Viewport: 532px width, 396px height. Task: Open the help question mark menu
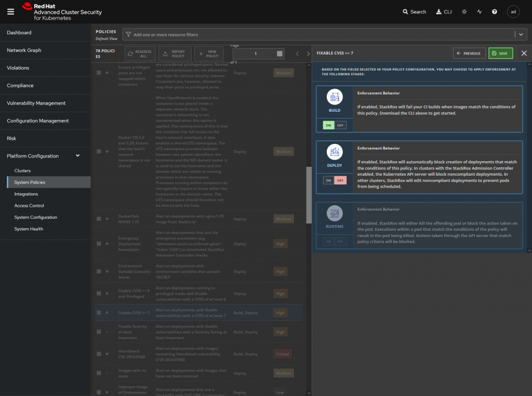495,12
